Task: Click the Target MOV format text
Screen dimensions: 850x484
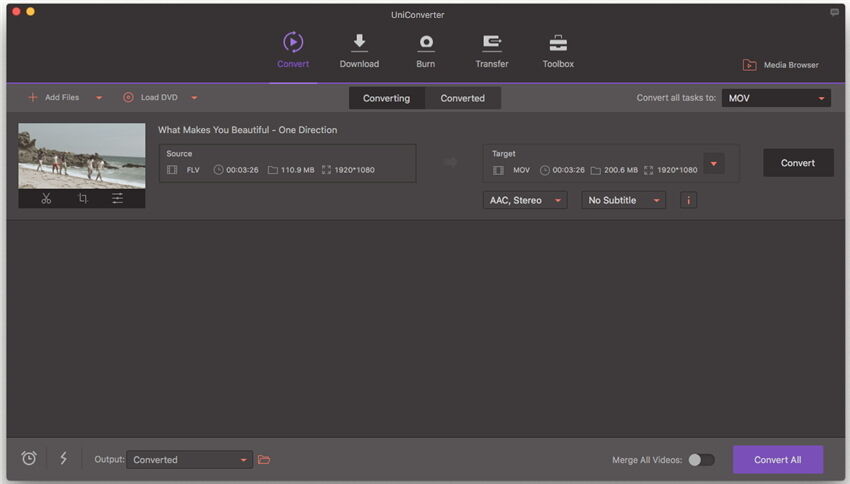Action: pos(521,170)
